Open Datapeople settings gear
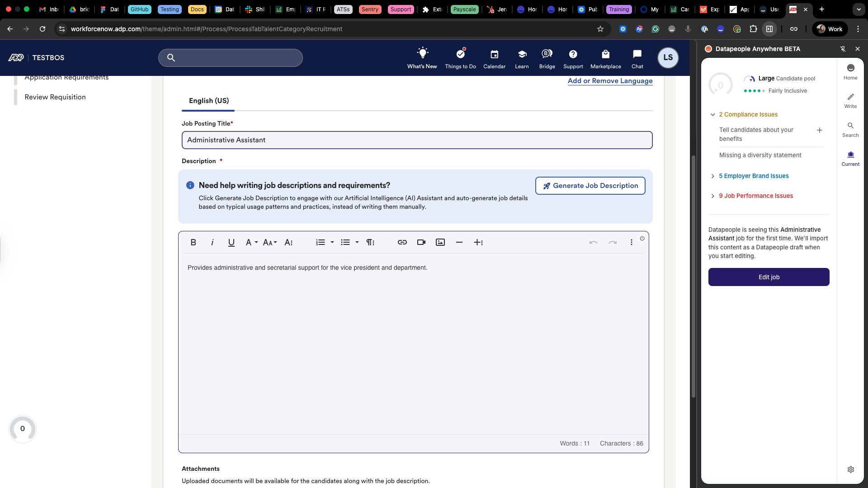868x488 pixels. click(850, 469)
